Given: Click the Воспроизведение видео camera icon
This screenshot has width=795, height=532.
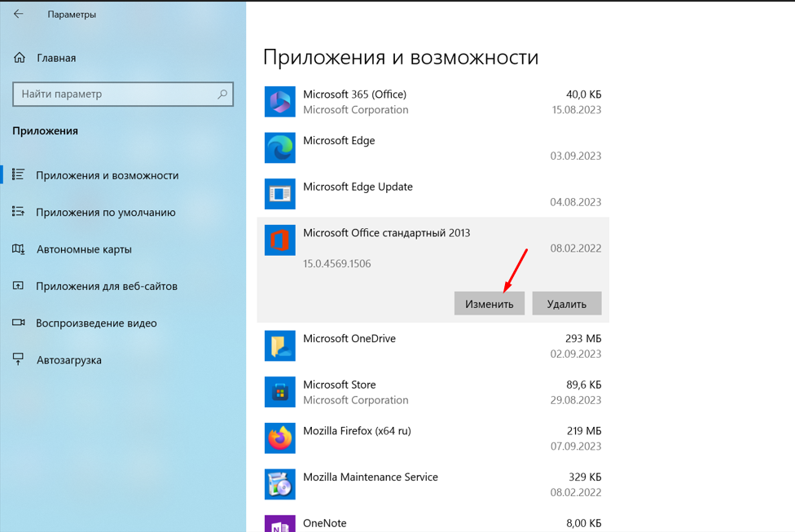Looking at the screenshot, I should pyautogui.click(x=18, y=323).
